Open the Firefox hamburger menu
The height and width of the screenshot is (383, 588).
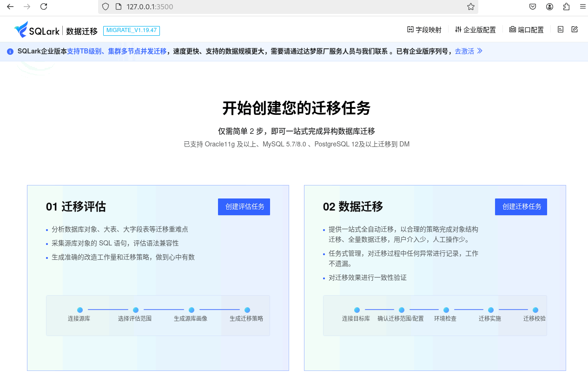coord(582,7)
